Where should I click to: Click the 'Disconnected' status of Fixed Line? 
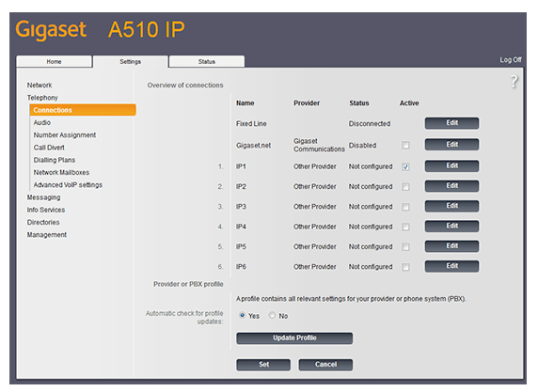tap(370, 123)
